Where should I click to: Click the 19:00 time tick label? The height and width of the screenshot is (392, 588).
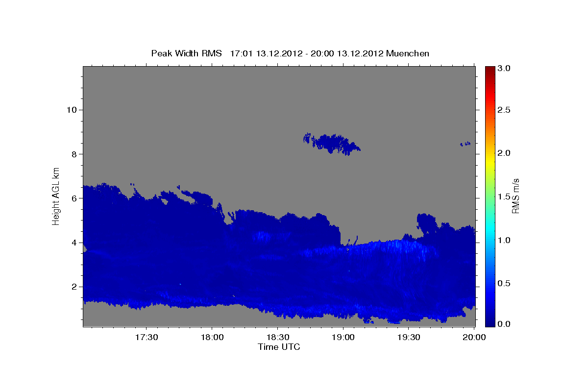click(343, 338)
